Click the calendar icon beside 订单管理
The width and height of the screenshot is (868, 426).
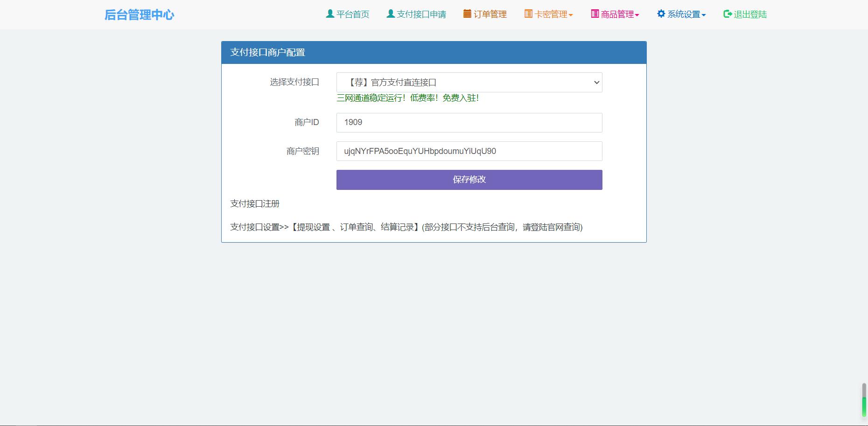466,14
